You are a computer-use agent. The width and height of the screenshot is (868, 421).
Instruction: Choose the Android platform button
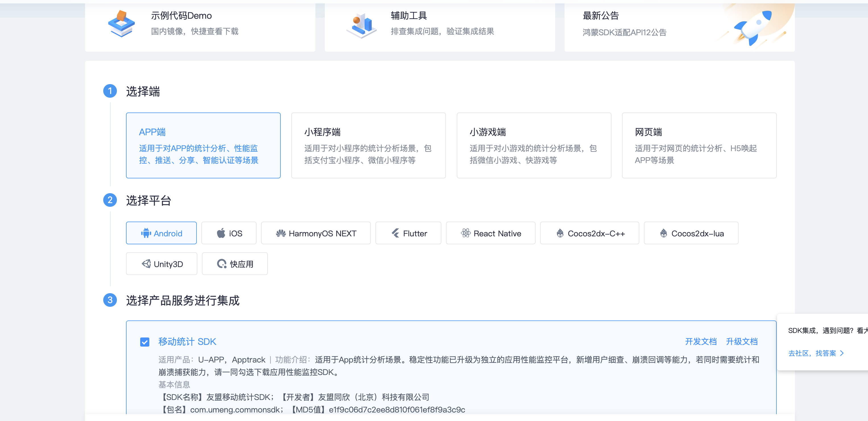tap(162, 233)
